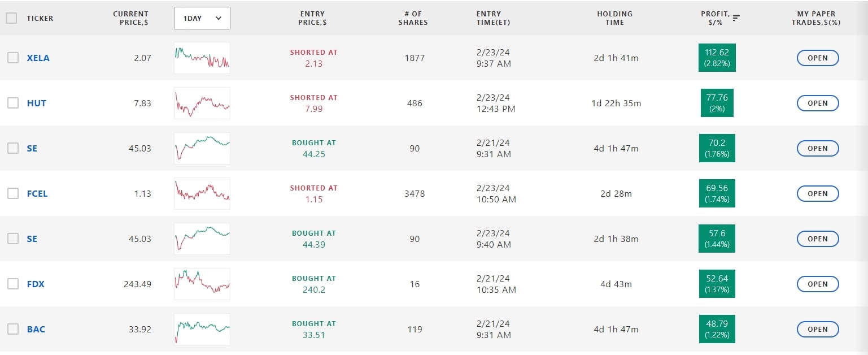Open a paper trade for FCEL

coord(818,193)
